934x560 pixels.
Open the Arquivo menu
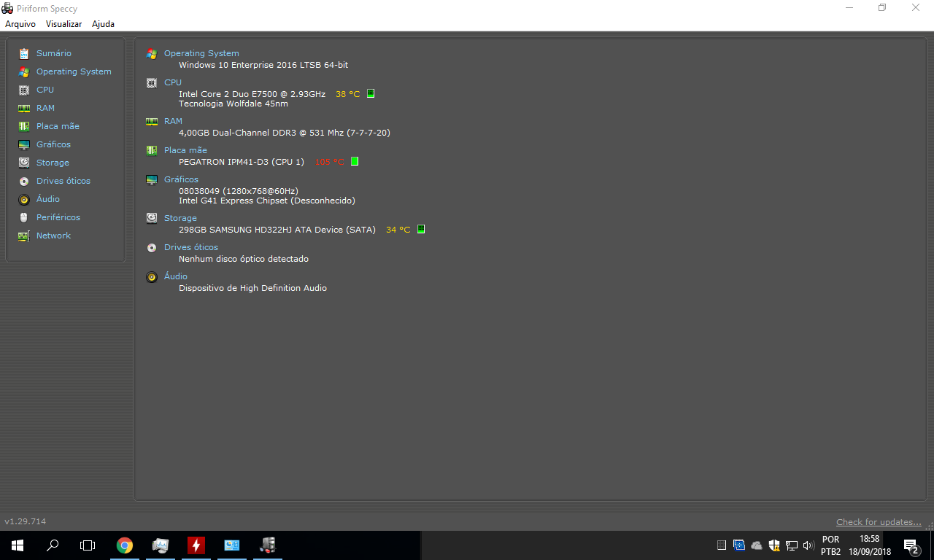click(20, 24)
